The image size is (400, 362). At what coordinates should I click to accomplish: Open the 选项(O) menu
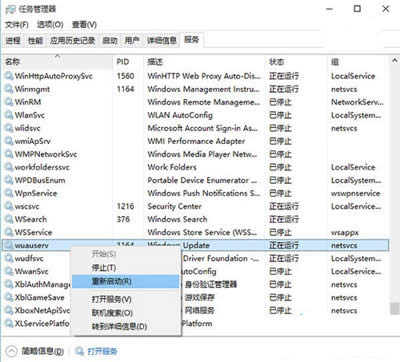coord(50,25)
